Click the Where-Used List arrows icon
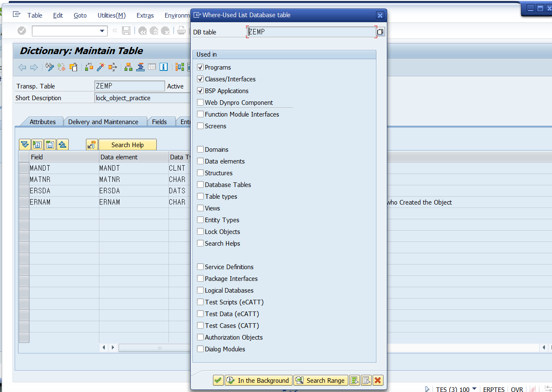The image size is (552, 392). (112, 67)
